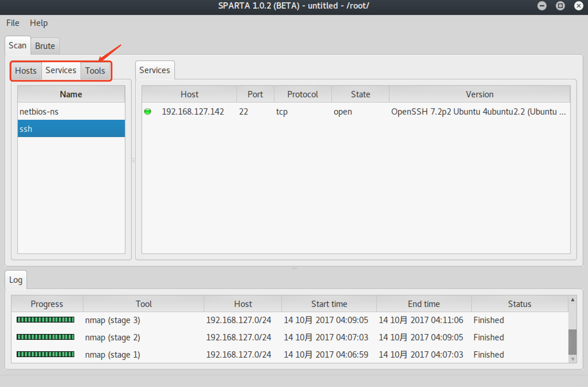The height and width of the screenshot is (387, 588).
Task: Sort services by Port column header
Action: (x=255, y=94)
